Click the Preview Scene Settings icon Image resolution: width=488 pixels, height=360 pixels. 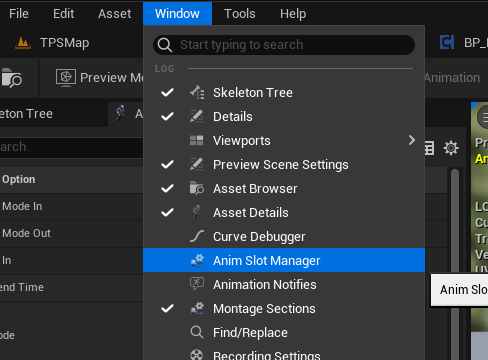point(197,164)
